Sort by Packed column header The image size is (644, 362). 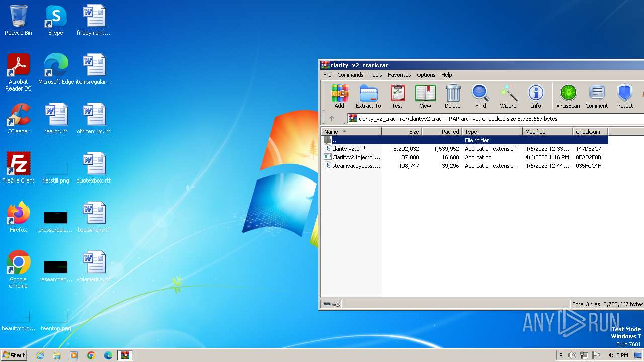point(442,132)
